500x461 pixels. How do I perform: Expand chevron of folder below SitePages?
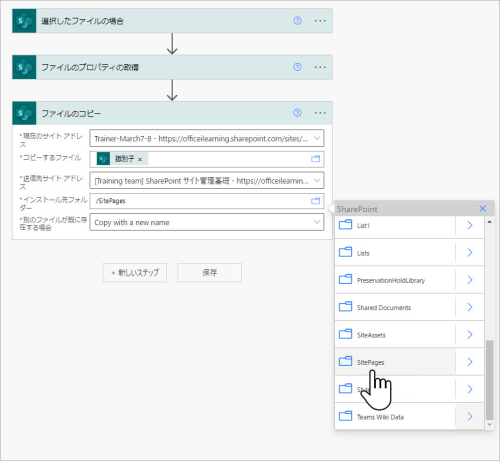[x=470, y=389]
